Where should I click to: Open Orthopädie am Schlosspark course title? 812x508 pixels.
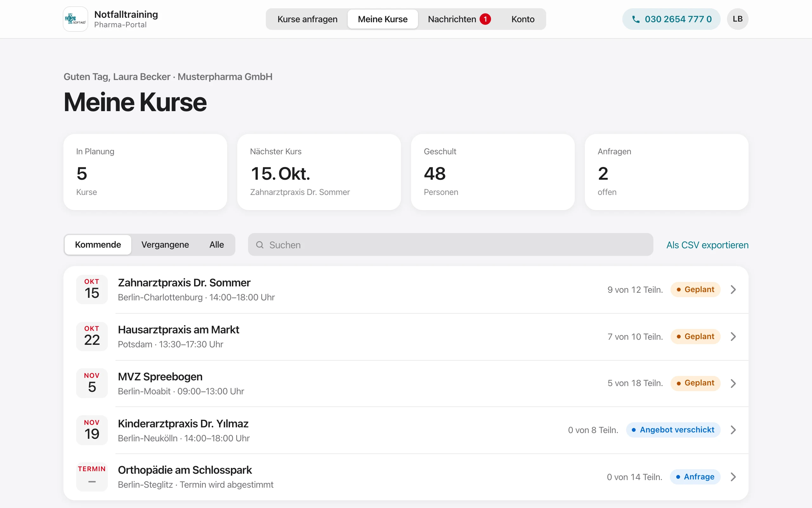185,470
